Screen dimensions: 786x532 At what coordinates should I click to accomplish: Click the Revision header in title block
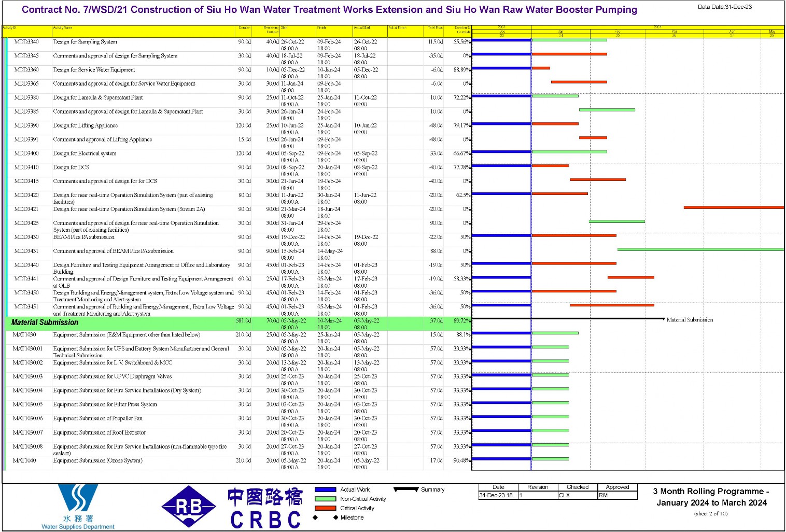point(538,487)
